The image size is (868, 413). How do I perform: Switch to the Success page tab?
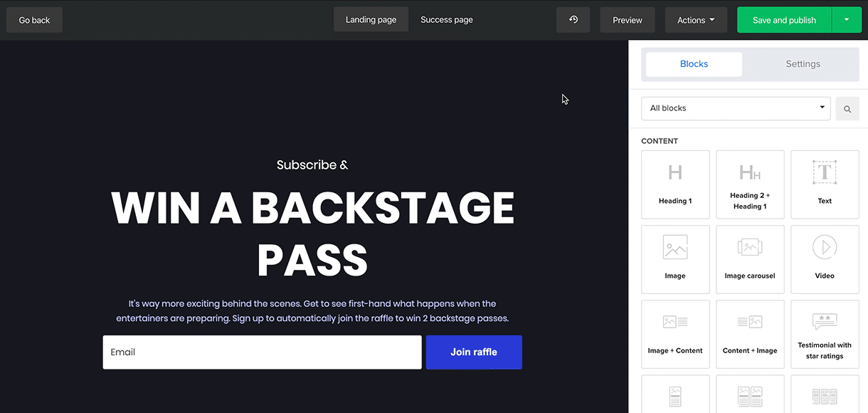click(x=446, y=20)
